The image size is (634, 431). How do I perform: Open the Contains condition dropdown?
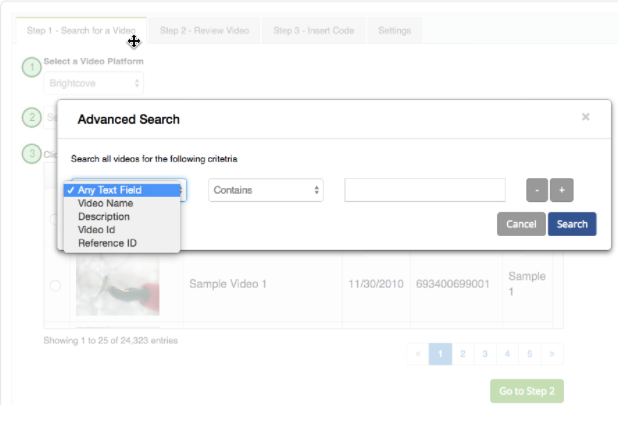(266, 190)
